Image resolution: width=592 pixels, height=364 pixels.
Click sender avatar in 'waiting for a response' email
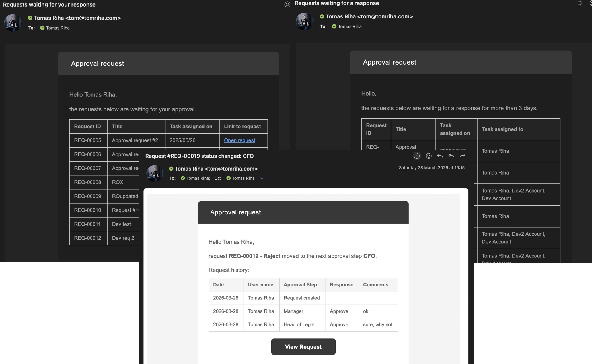tap(304, 21)
